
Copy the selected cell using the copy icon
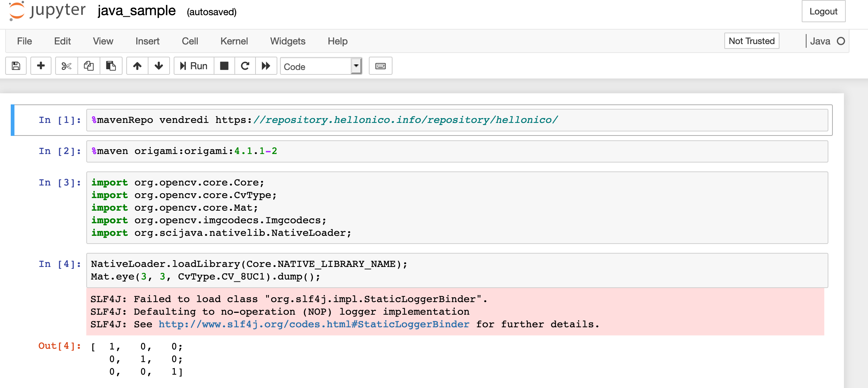[x=89, y=66]
